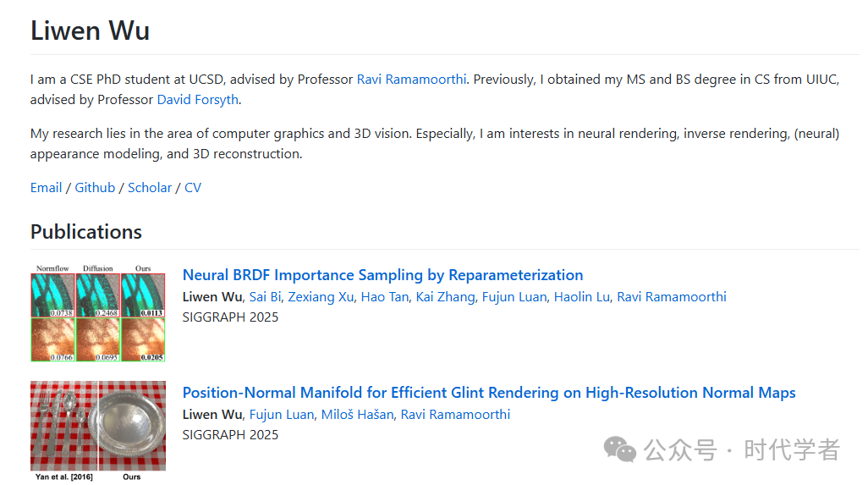Image resolution: width=868 pixels, height=485 pixels.
Task: Click the glint rendering comparison thumbnail
Action: click(x=97, y=426)
